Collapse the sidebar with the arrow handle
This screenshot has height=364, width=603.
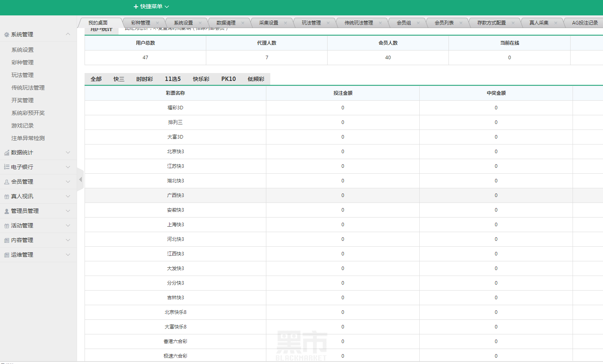click(x=80, y=180)
